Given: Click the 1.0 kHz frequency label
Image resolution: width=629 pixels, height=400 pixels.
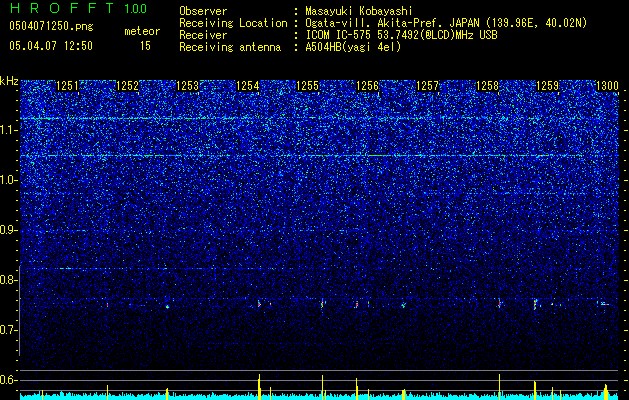Looking at the screenshot, I should 9,180.
